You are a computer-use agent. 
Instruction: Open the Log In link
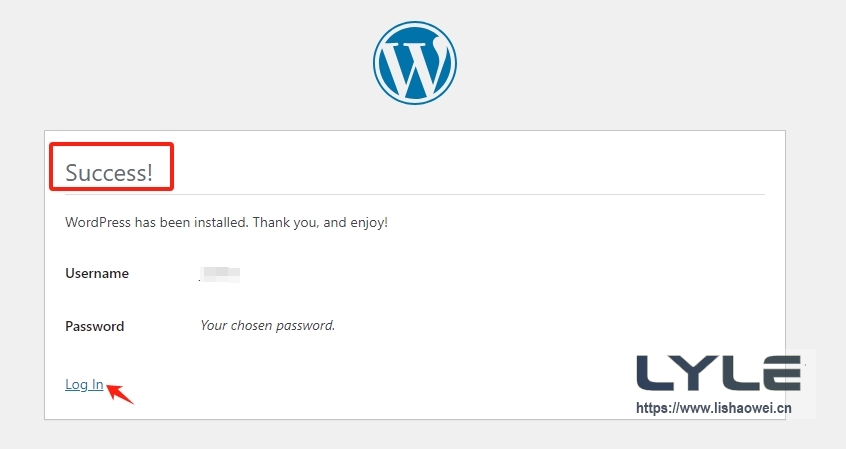tap(84, 384)
